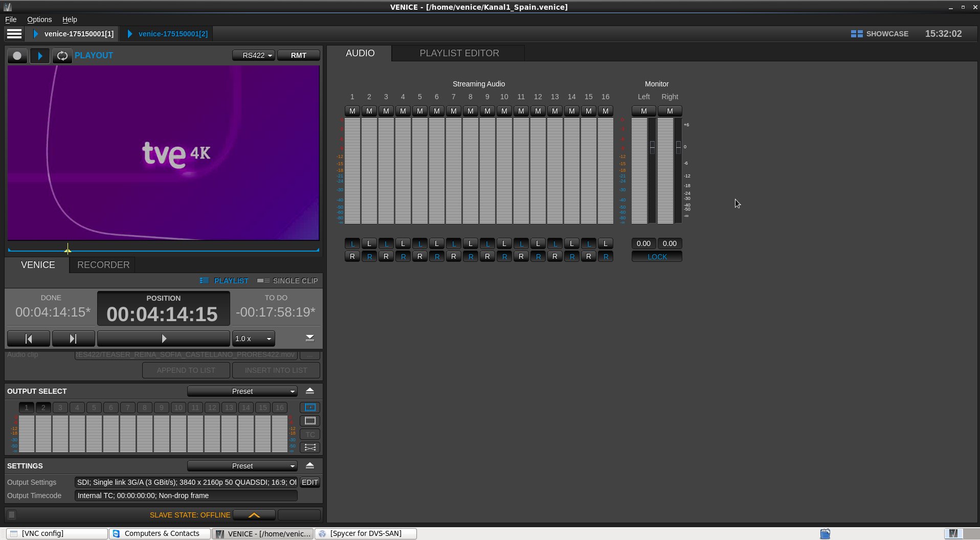Click the RMT remote button
This screenshot has height=540, width=980.
pos(299,55)
